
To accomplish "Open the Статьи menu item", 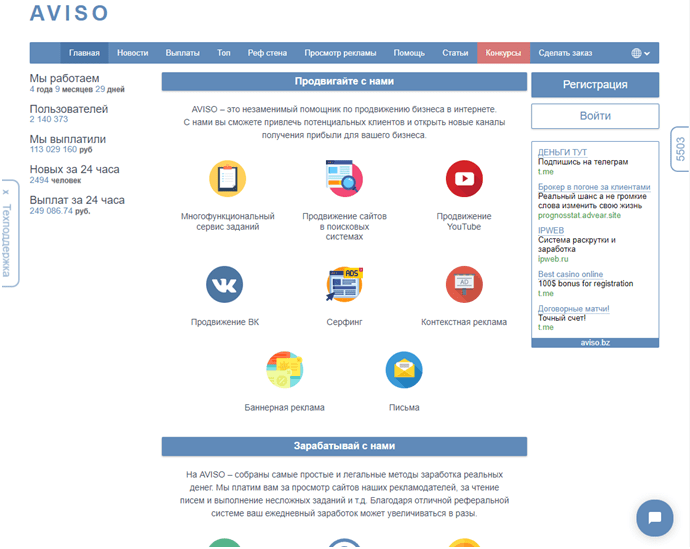I will pos(455,53).
